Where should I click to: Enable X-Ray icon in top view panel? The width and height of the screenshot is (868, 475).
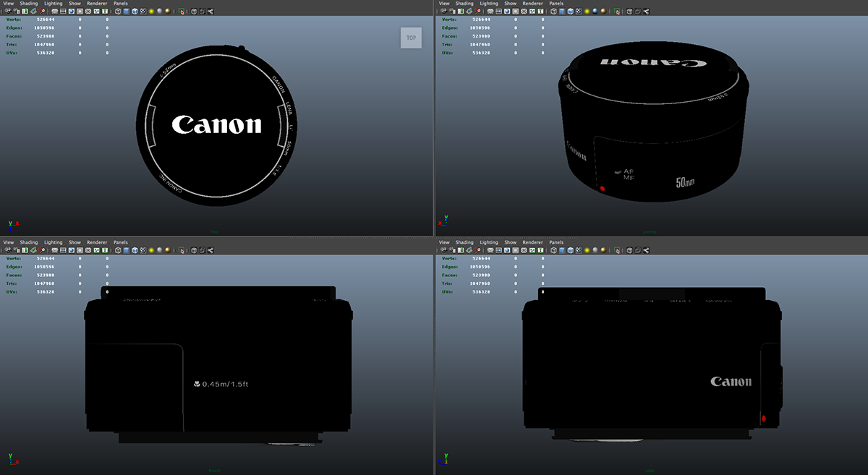194,12
